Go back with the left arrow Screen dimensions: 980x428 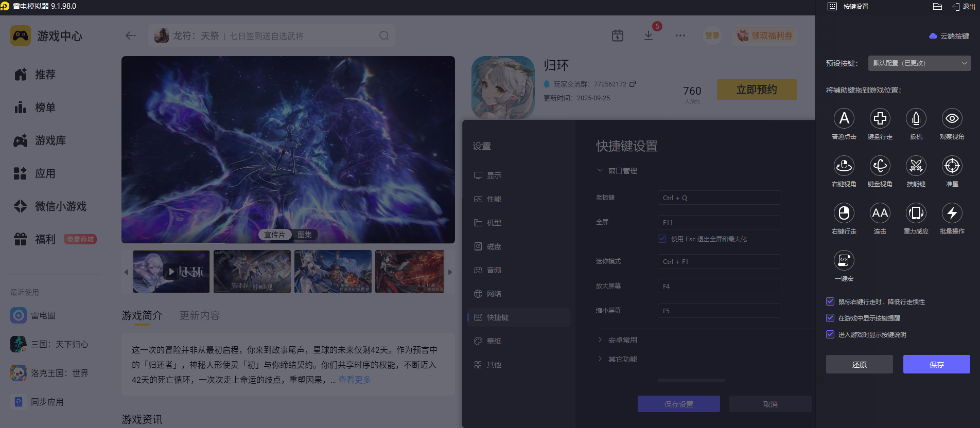point(131,35)
